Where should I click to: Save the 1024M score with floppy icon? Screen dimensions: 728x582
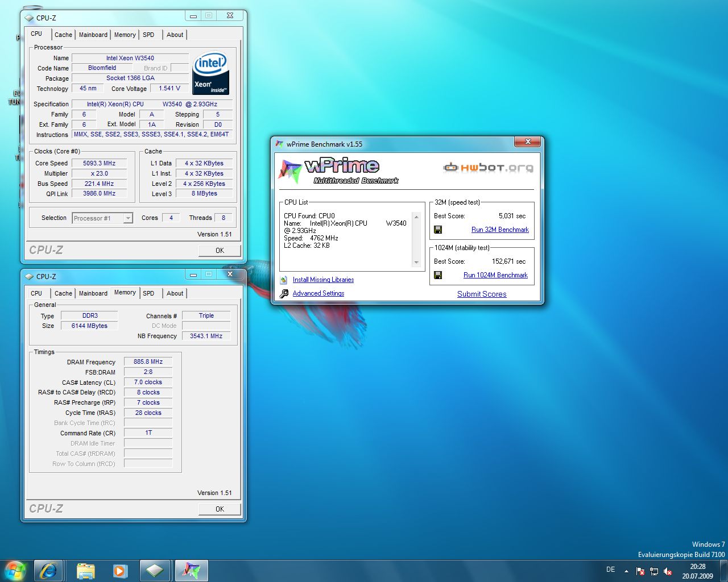tap(438, 275)
